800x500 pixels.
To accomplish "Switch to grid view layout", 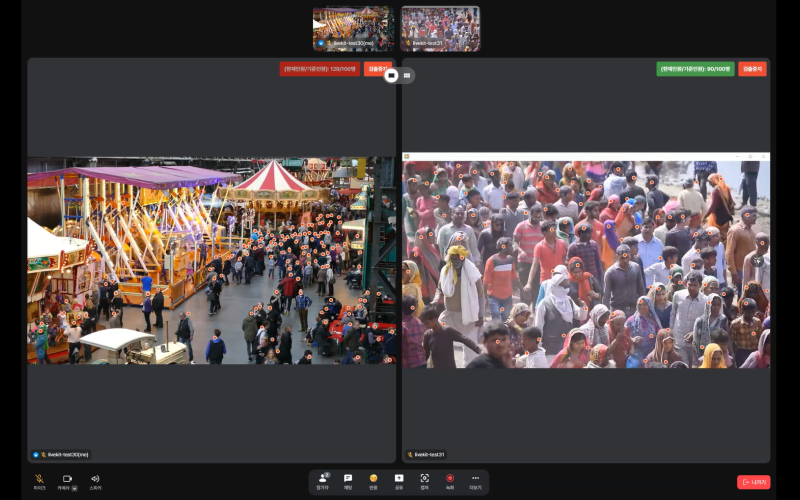I will coord(407,75).
